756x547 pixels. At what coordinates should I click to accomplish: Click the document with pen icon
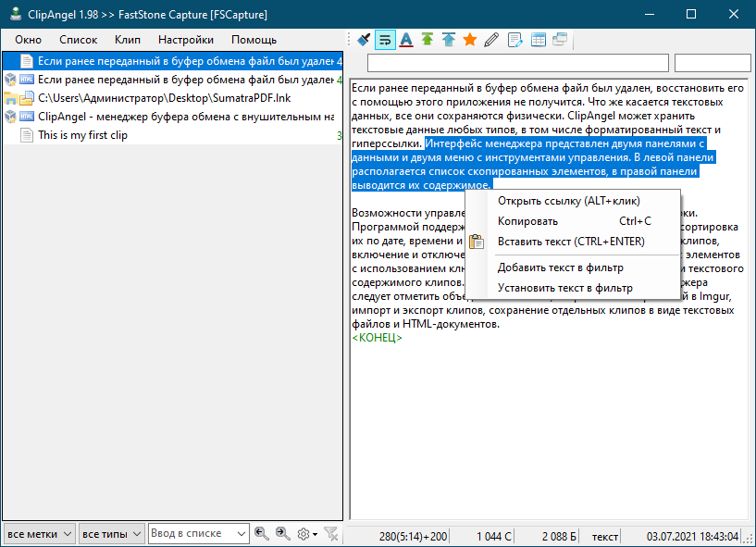coord(514,40)
